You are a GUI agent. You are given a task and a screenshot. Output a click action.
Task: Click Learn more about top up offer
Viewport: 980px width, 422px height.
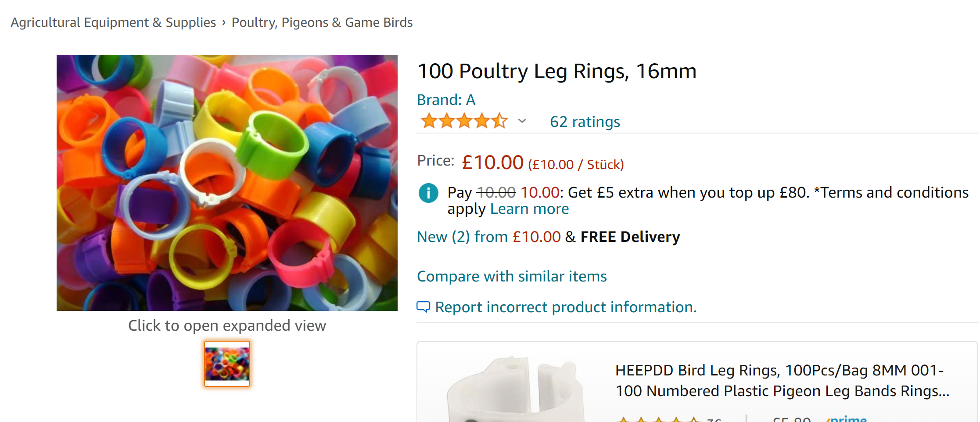point(529,209)
